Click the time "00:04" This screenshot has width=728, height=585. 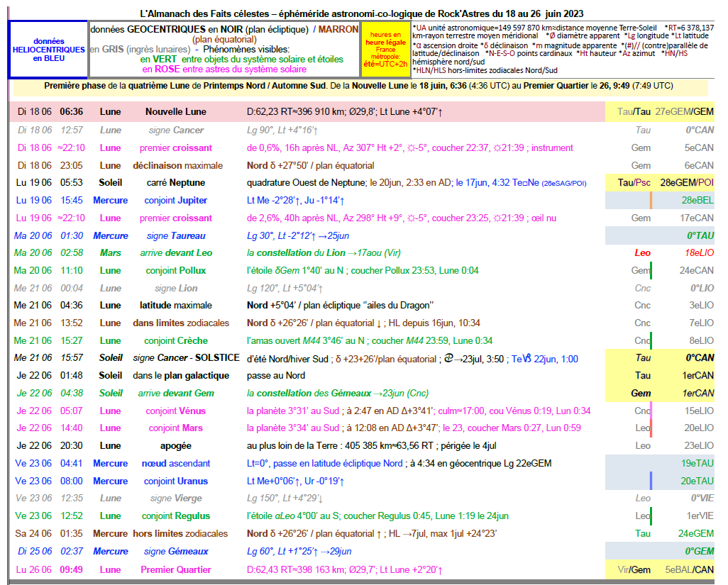[x=72, y=288]
